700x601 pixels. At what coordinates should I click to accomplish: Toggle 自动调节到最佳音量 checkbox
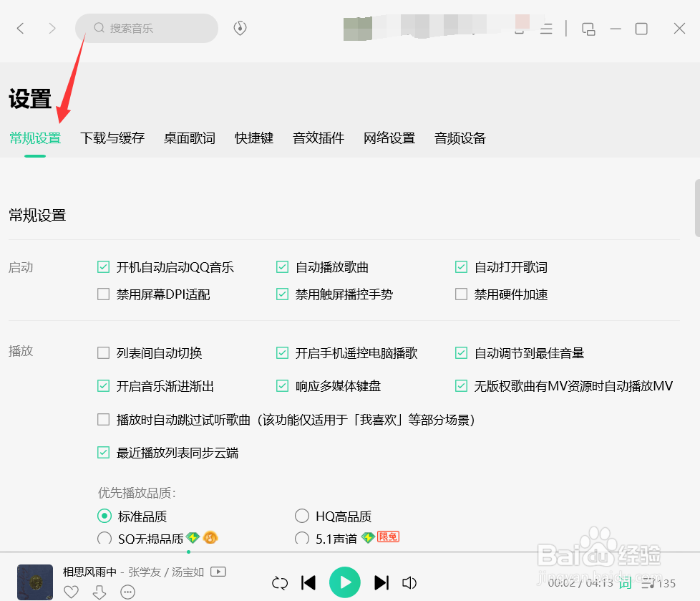[x=461, y=353]
